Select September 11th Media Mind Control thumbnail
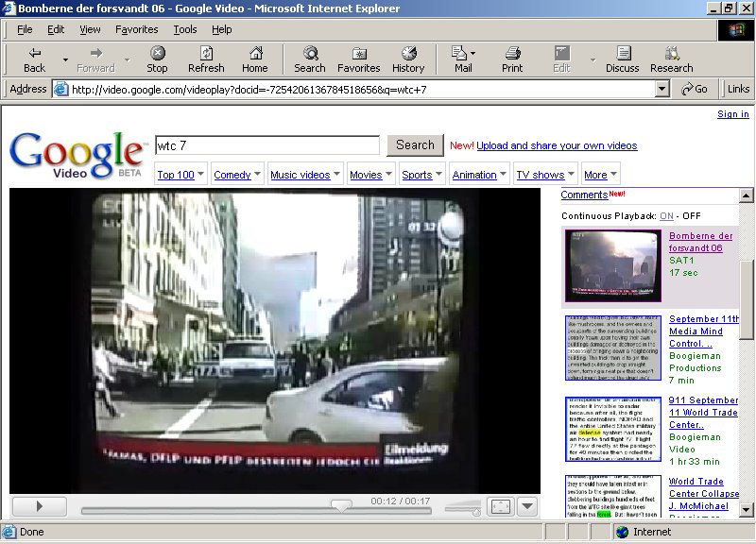This screenshot has height=544, width=756. (612, 348)
